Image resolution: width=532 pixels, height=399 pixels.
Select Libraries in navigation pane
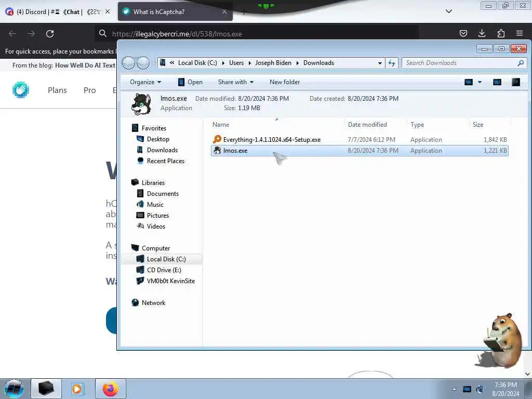(x=153, y=182)
